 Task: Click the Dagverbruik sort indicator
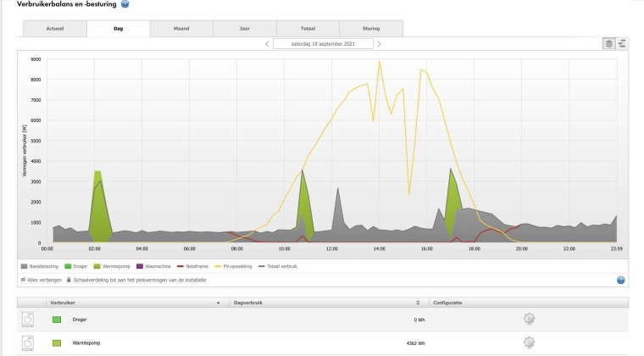[x=418, y=303]
